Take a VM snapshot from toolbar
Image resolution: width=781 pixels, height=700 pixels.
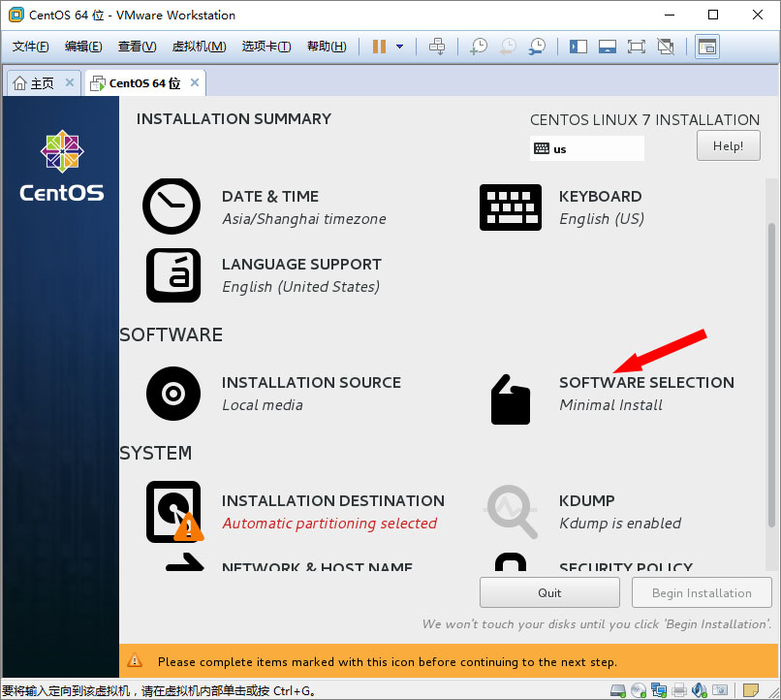point(479,47)
